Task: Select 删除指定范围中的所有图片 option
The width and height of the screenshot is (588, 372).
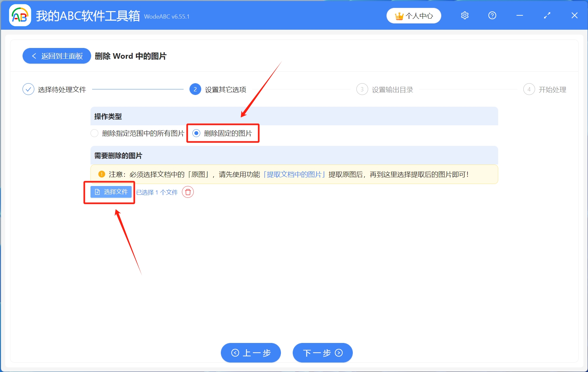Action: click(94, 133)
